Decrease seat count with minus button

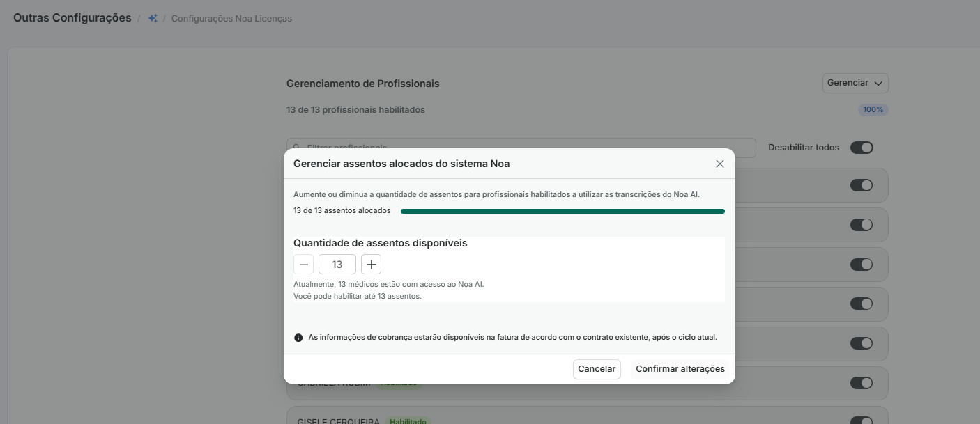point(303,265)
